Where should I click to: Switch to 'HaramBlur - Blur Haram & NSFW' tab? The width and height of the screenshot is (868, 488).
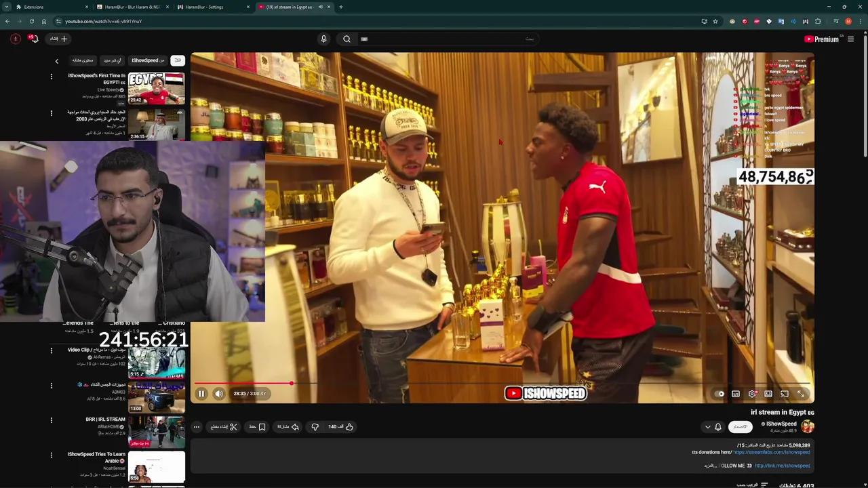pos(132,7)
